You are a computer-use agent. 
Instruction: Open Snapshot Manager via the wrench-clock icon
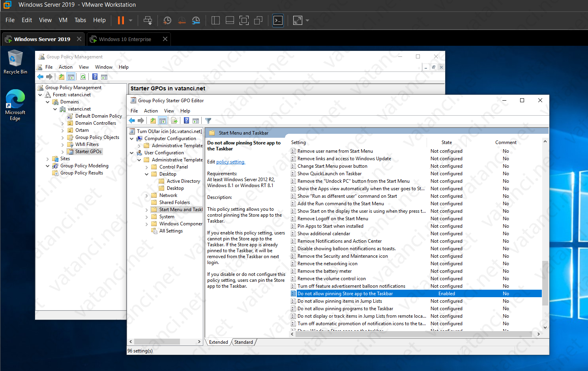pyautogui.click(x=196, y=20)
